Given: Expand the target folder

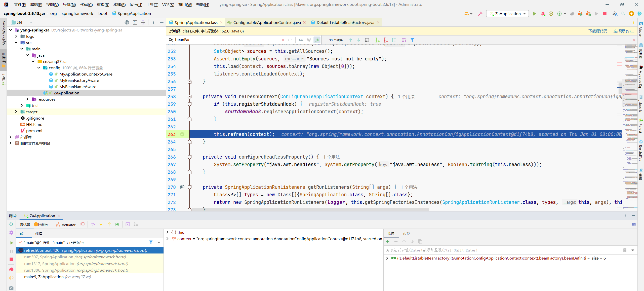Looking at the screenshot, I should coord(16,112).
